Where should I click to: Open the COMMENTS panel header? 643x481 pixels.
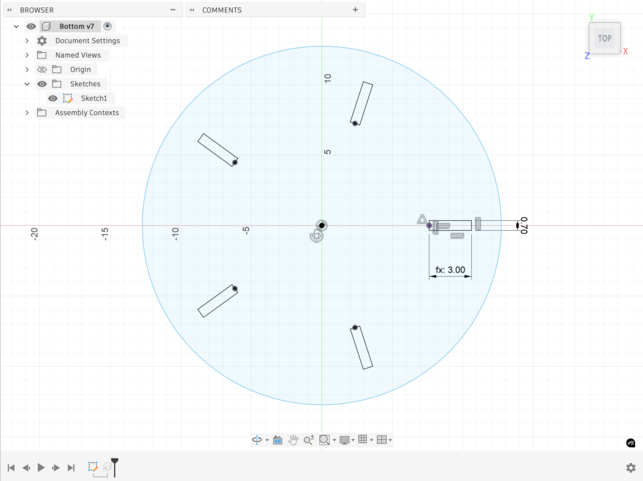point(222,10)
